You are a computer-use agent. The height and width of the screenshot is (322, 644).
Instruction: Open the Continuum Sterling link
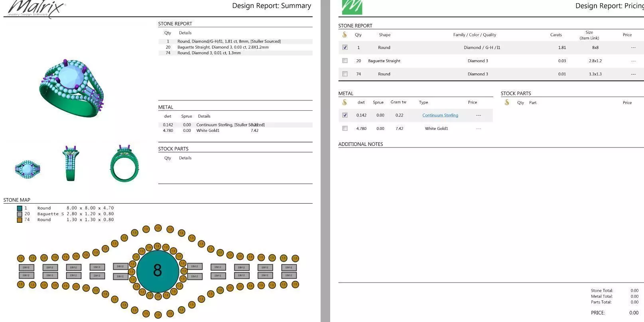pyautogui.click(x=440, y=115)
